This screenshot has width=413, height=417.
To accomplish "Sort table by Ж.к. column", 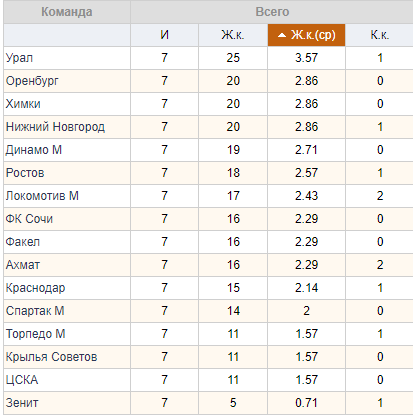I will click(233, 35).
